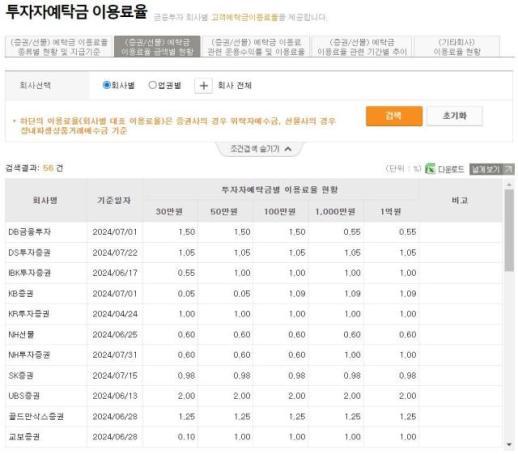The height and width of the screenshot is (454, 518).
Task: Click the NH투자증권 date 2024/07/31
Action: click(x=115, y=355)
